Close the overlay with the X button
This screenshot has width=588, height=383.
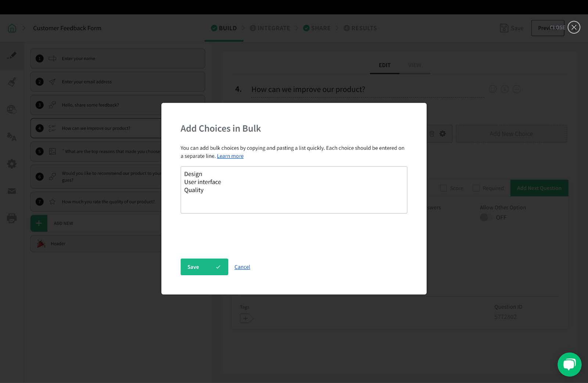pyautogui.click(x=574, y=27)
